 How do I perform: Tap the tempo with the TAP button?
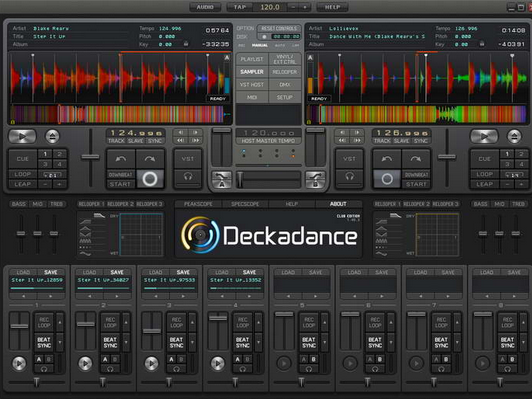(x=240, y=7)
